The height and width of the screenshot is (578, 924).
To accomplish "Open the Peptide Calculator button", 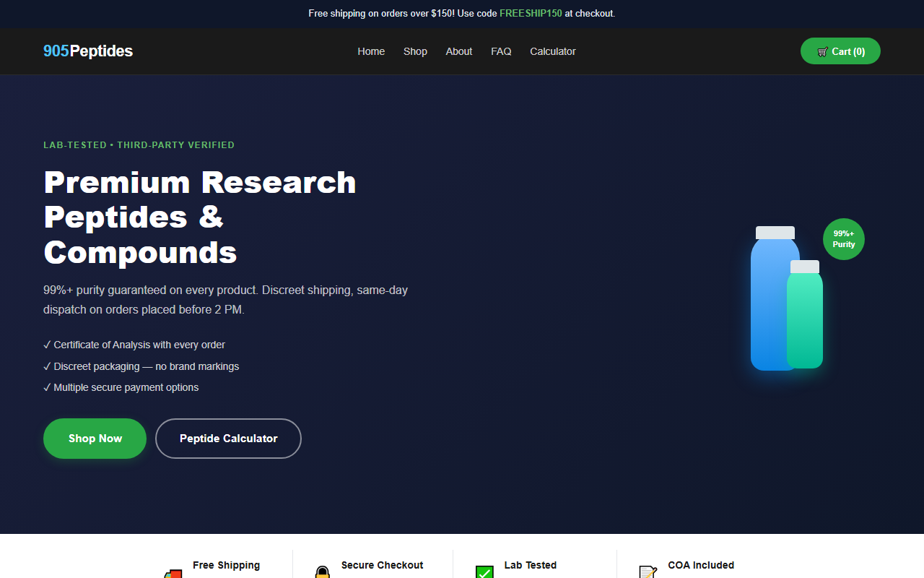I will pos(228,439).
